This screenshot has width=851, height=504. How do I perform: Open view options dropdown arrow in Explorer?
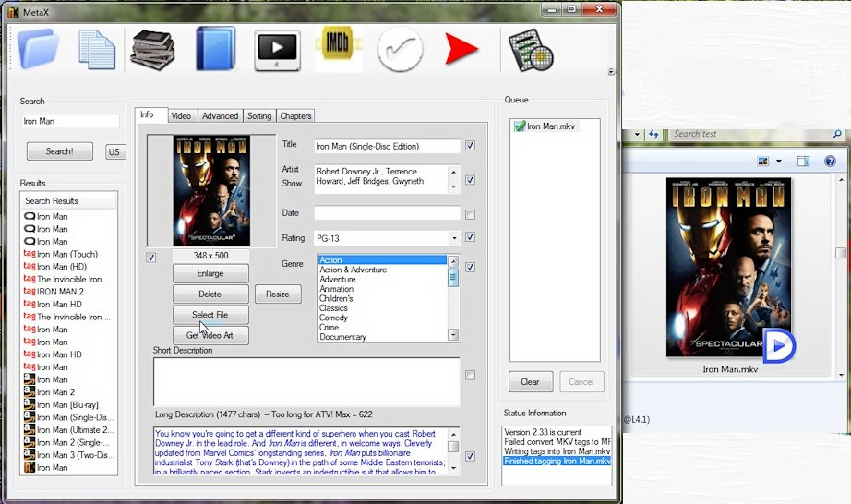tap(779, 162)
